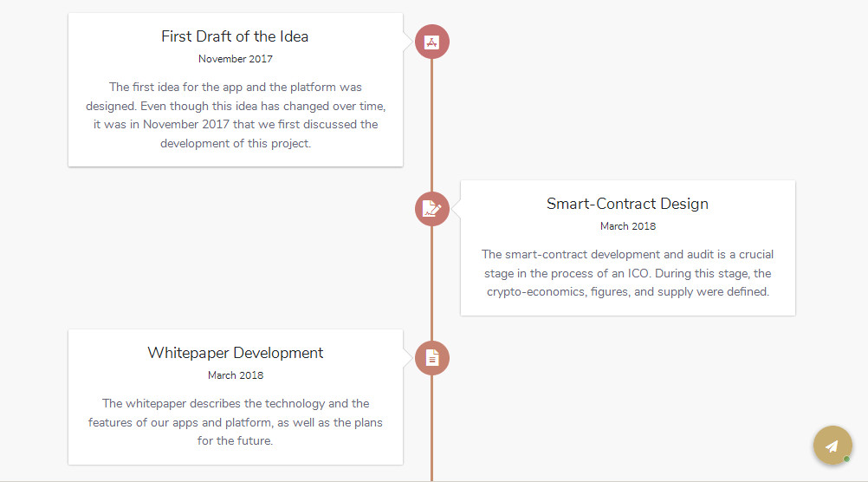
Task: Click "March 2018" under Smart-Contract Design
Action: tap(627, 226)
